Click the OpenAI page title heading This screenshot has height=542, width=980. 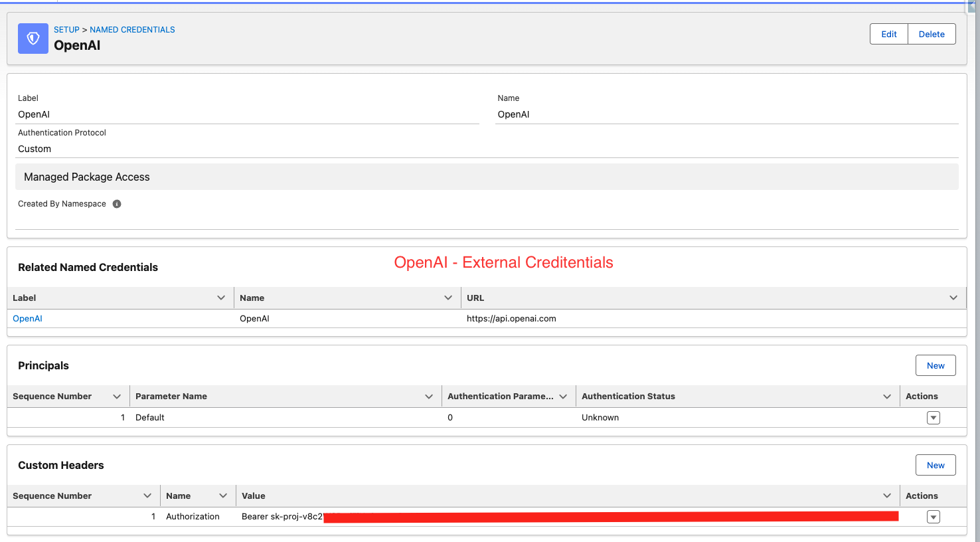pyautogui.click(x=77, y=45)
